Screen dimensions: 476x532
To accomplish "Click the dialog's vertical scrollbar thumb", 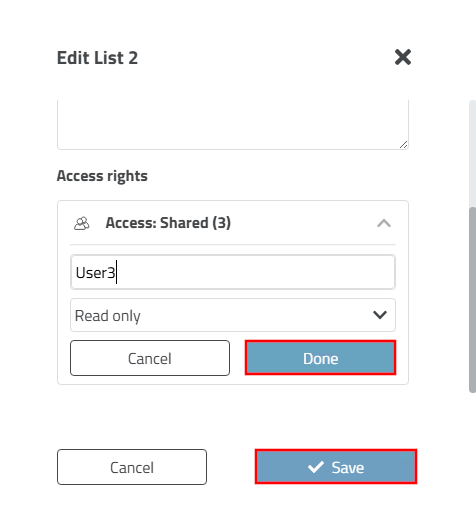I will pyautogui.click(x=472, y=300).
